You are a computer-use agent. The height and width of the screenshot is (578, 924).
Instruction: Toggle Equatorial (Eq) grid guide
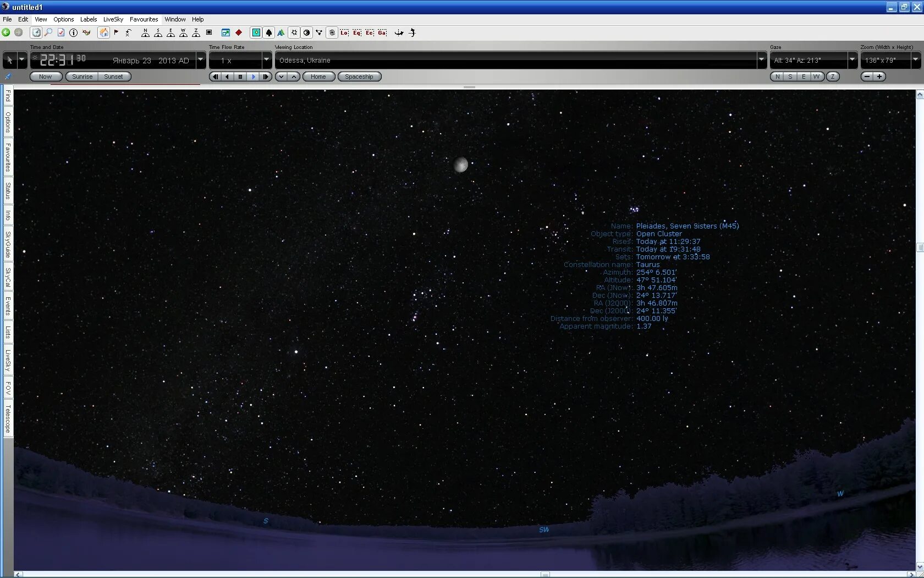point(357,32)
